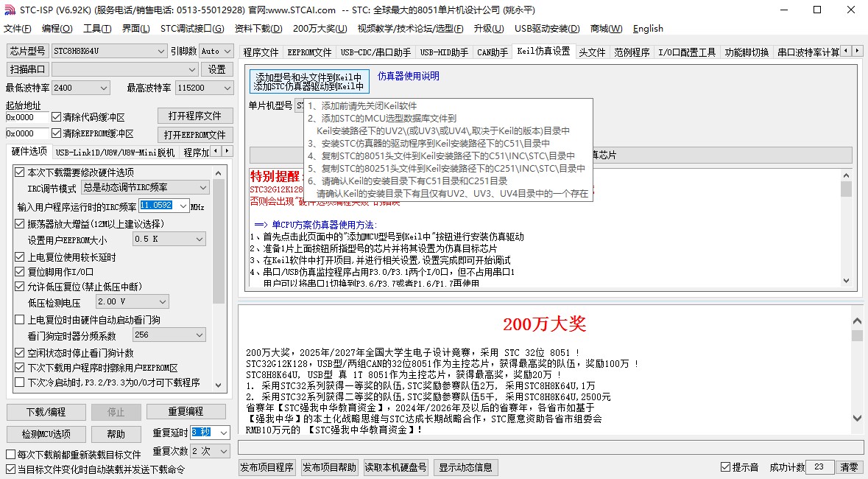The image size is (868, 479).
Task: Toggle 提示音 checkbox
Action: click(726, 467)
